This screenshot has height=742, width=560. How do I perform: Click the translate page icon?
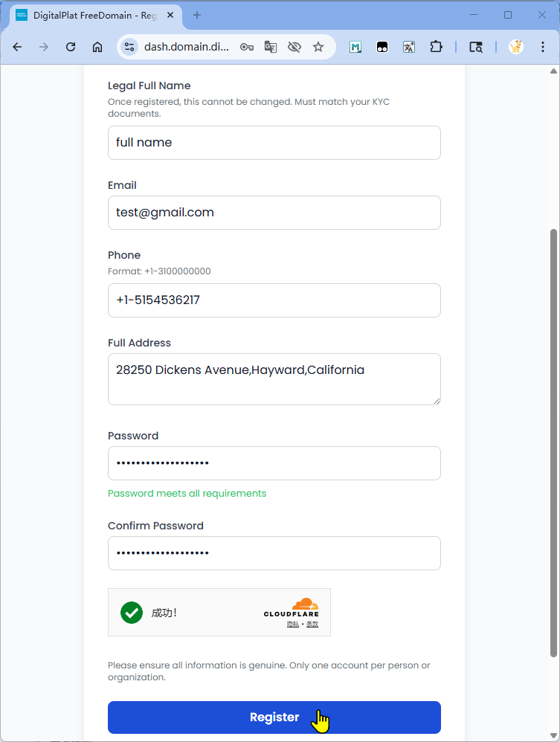[271, 47]
